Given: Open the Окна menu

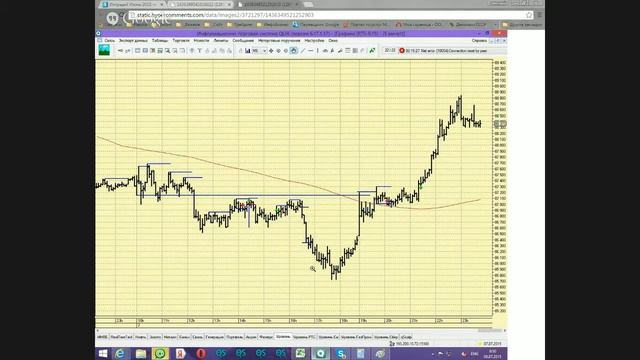Looking at the screenshot, I should click(333, 41).
